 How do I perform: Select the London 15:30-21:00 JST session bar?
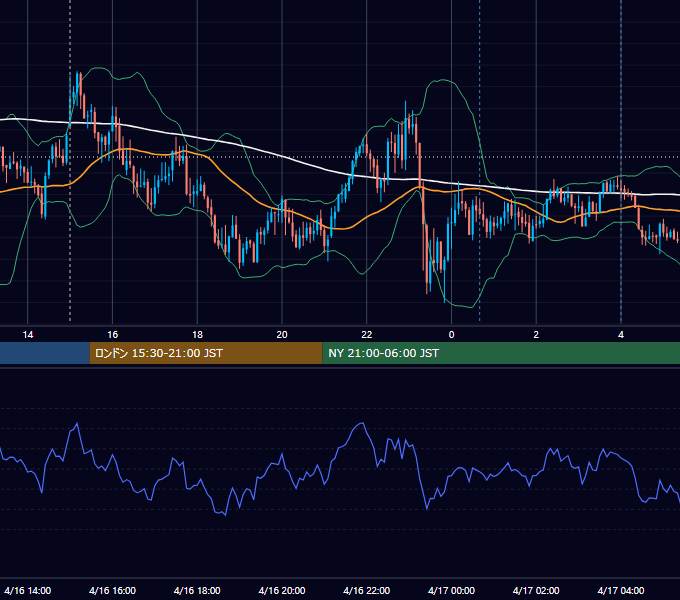[x=206, y=353]
